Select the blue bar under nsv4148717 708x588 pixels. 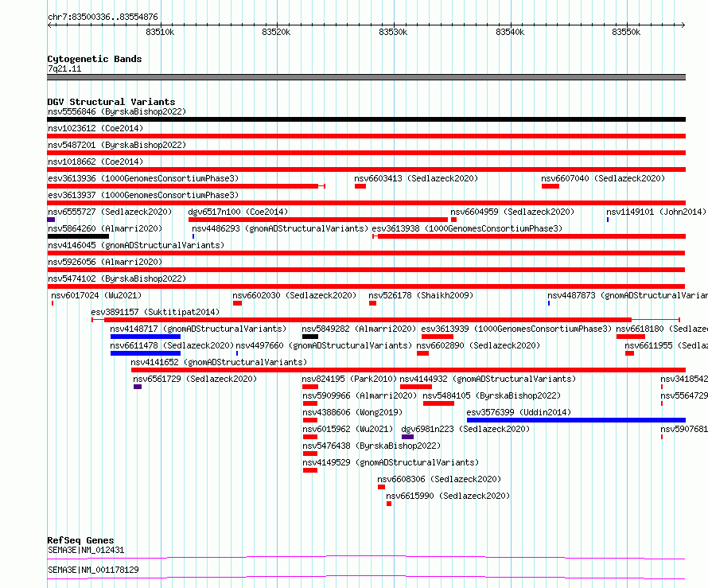pos(146,337)
